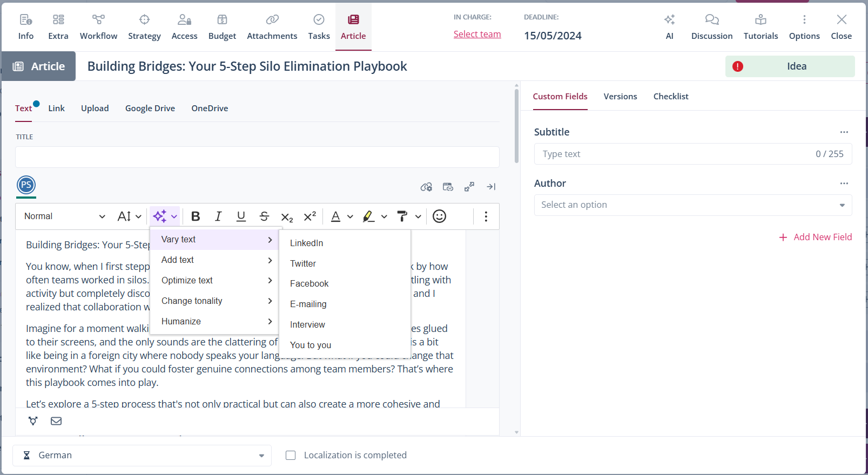Click the envelope icon below editor
This screenshot has width=868, height=475.
click(x=56, y=421)
